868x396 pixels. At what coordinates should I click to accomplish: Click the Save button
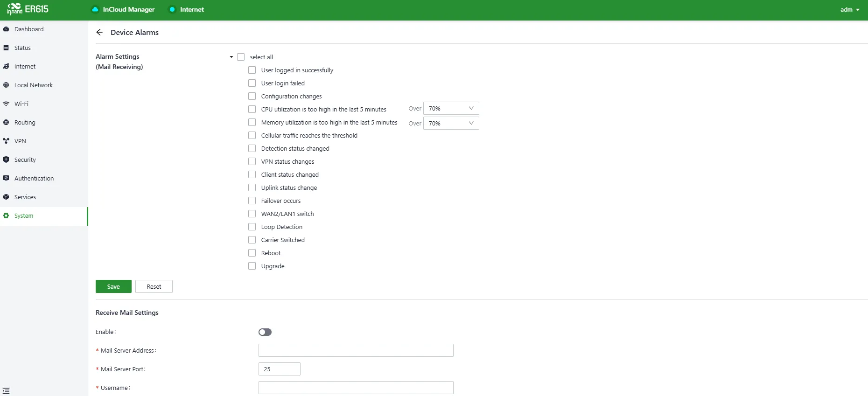pos(113,286)
